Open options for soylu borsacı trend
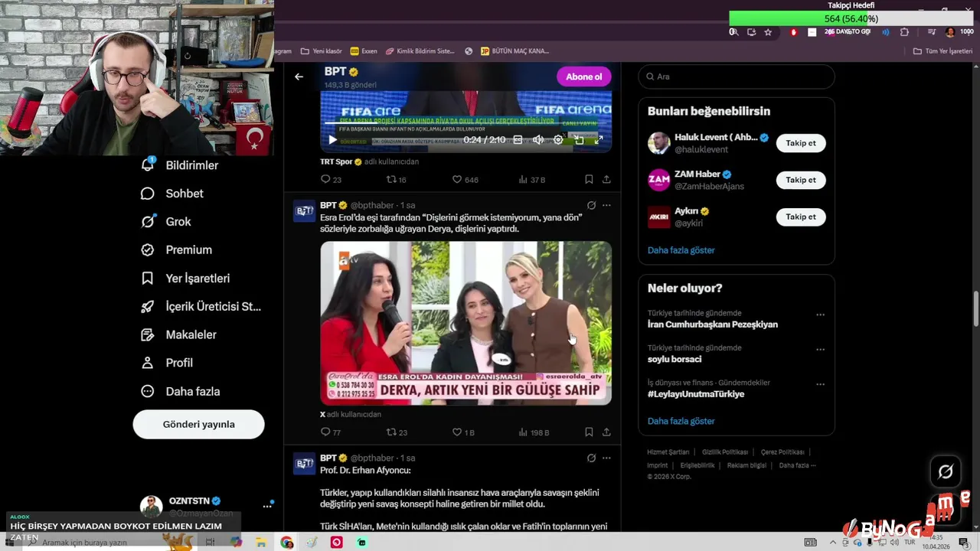The height and width of the screenshot is (551, 980). click(x=820, y=350)
